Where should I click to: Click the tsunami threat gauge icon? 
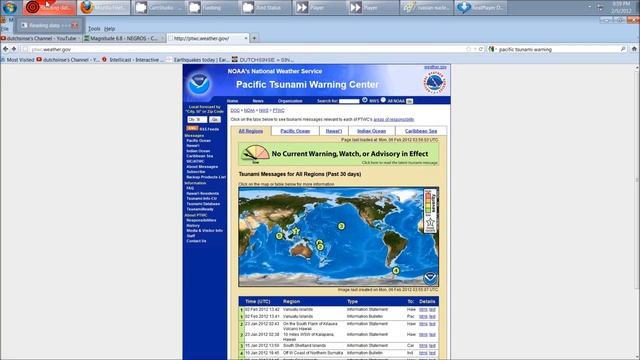[256, 154]
